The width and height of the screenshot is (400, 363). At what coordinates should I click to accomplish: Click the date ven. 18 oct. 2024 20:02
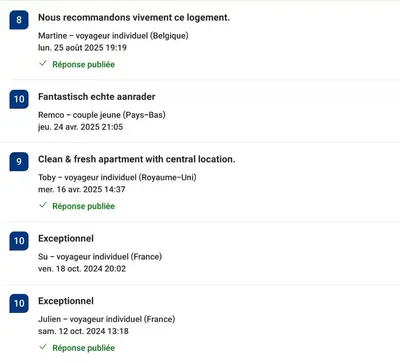(x=82, y=269)
